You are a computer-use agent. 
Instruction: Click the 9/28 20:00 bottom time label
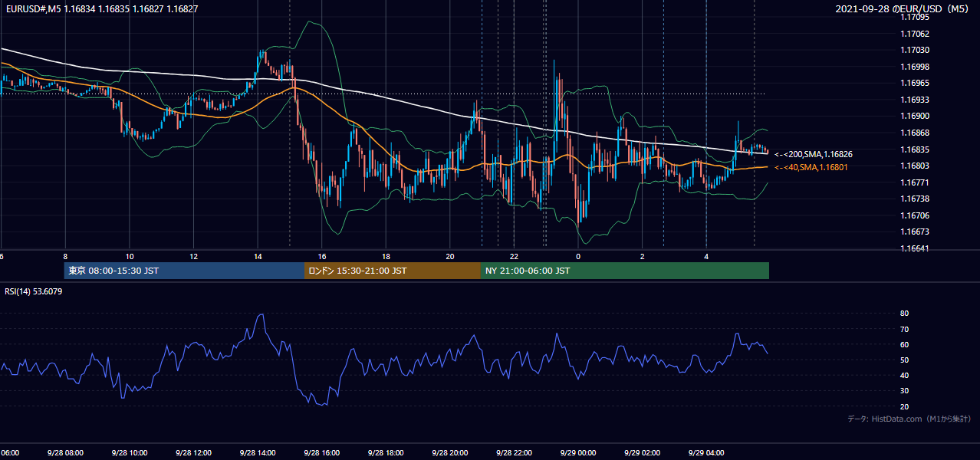(x=449, y=452)
